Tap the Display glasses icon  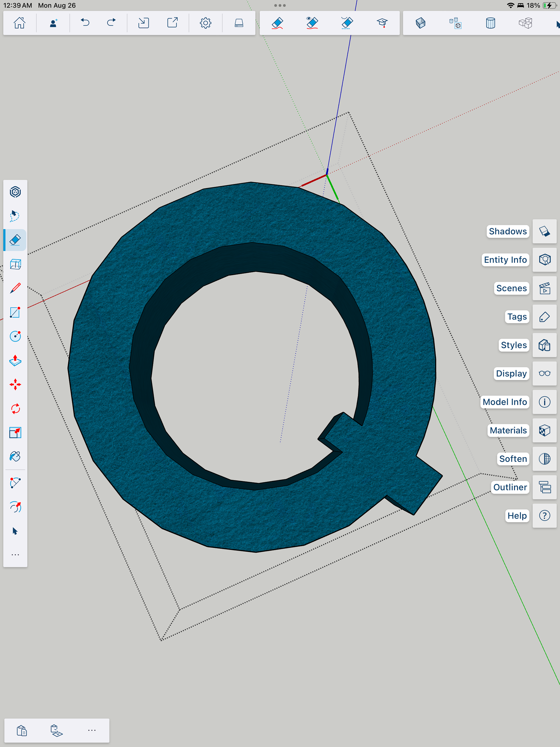[545, 373]
